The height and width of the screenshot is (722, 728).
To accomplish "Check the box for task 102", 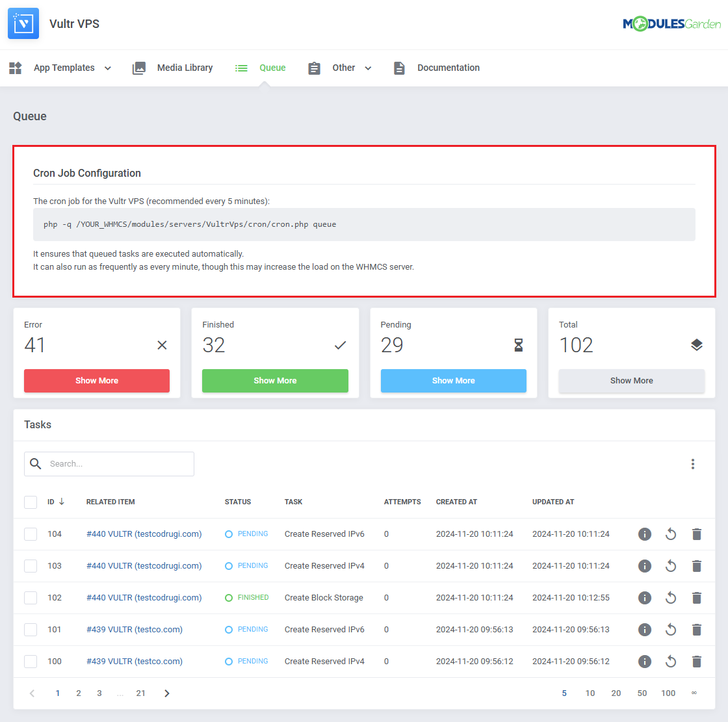I will coord(31,598).
